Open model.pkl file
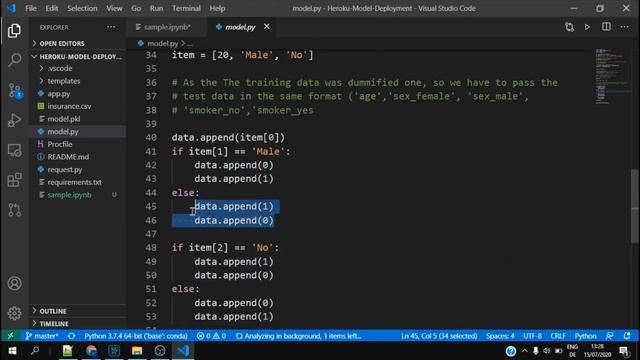The image size is (640, 360). tap(78, 119)
